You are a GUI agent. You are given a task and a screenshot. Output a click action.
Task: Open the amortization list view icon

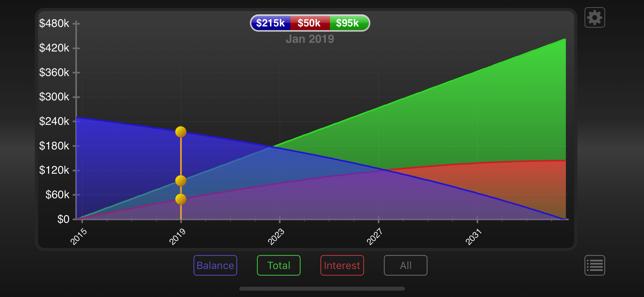(x=595, y=265)
